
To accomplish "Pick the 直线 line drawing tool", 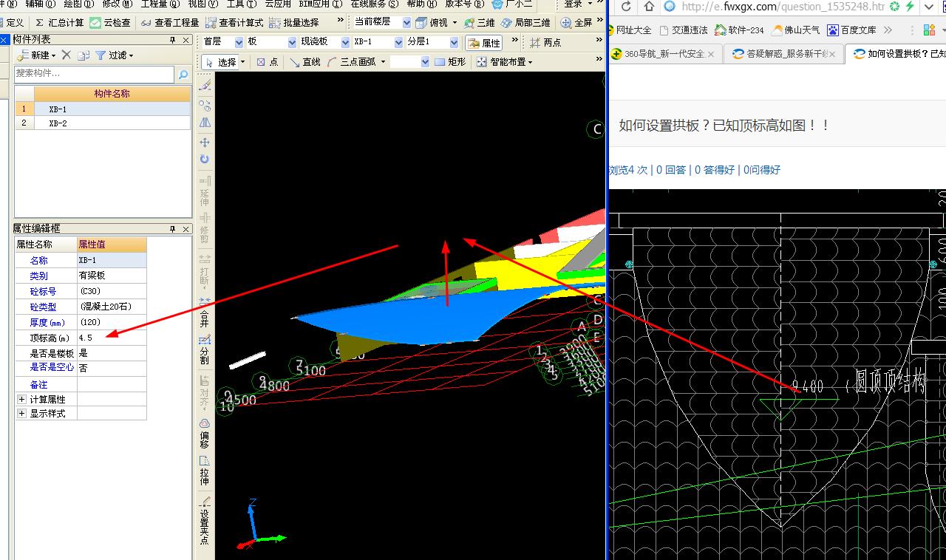I will (x=305, y=62).
